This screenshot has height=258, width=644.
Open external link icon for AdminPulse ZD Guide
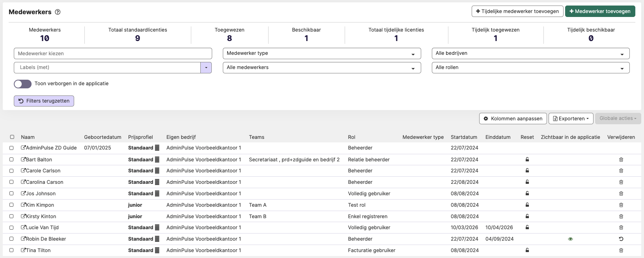pyautogui.click(x=23, y=148)
